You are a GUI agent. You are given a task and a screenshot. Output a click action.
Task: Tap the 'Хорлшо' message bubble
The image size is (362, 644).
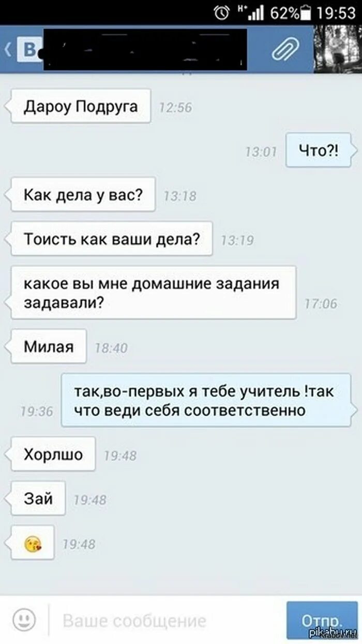pyautogui.click(x=53, y=454)
